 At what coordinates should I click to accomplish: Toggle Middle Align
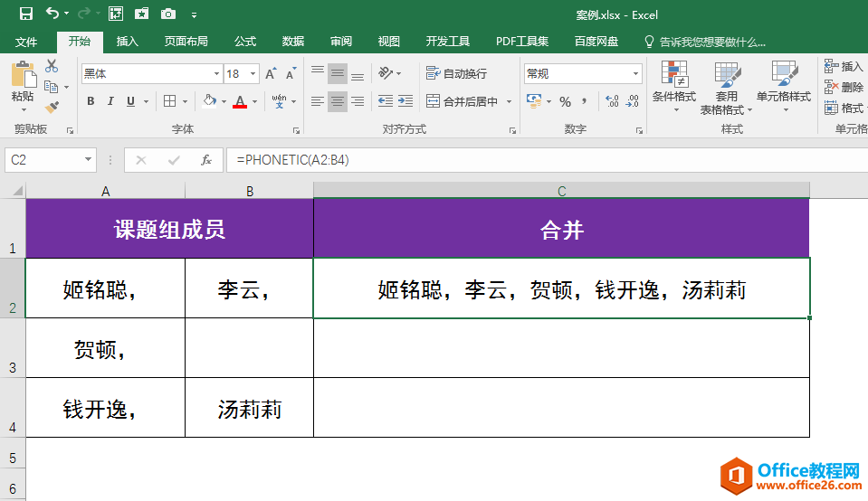tap(337, 73)
